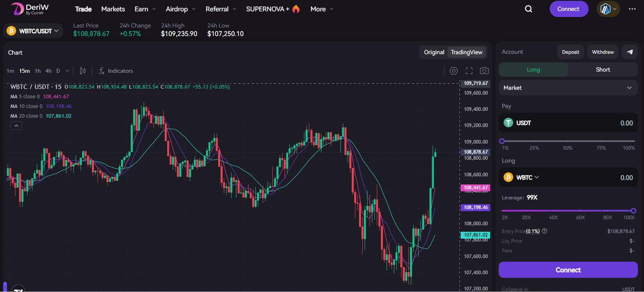Image resolution: width=644 pixels, height=292 pixels.
Task: Click the Telegram paper plane icon
Action: [x=629, y=52]
